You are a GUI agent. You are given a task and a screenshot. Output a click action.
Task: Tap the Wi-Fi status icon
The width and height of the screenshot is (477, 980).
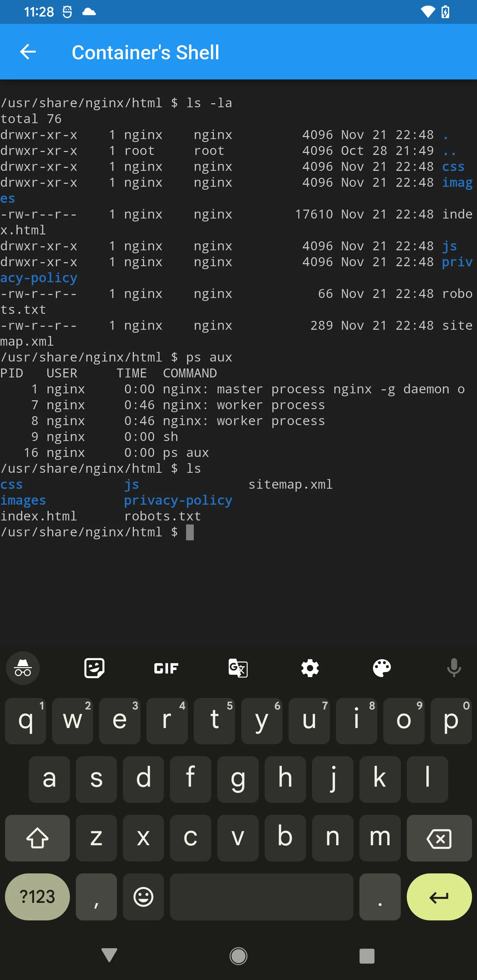[428, 12]
